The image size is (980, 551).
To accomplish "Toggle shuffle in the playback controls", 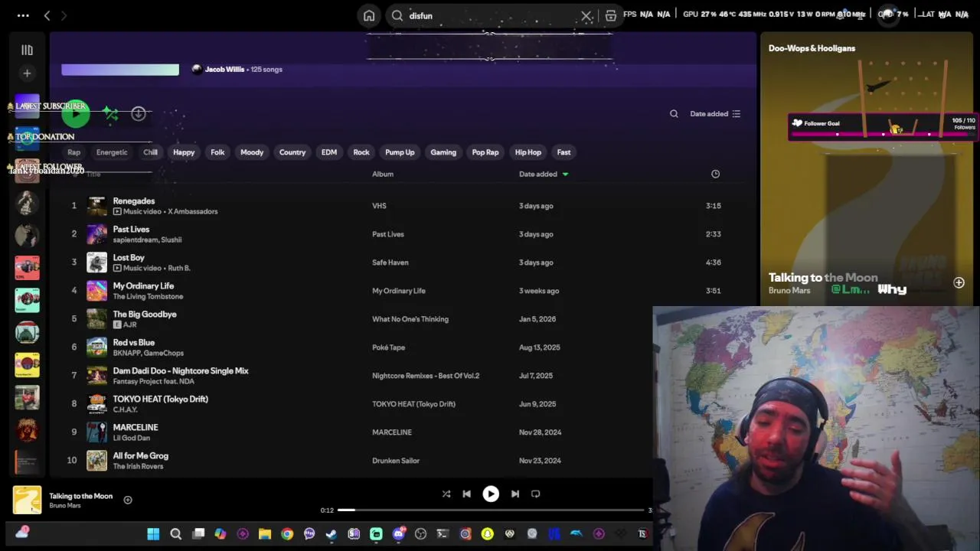I will (446, 494).
